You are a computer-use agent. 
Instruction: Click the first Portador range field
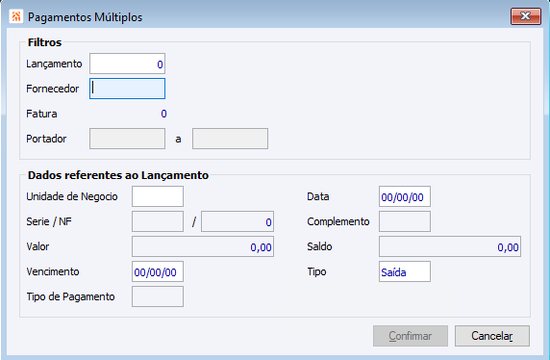pos(127,139)
